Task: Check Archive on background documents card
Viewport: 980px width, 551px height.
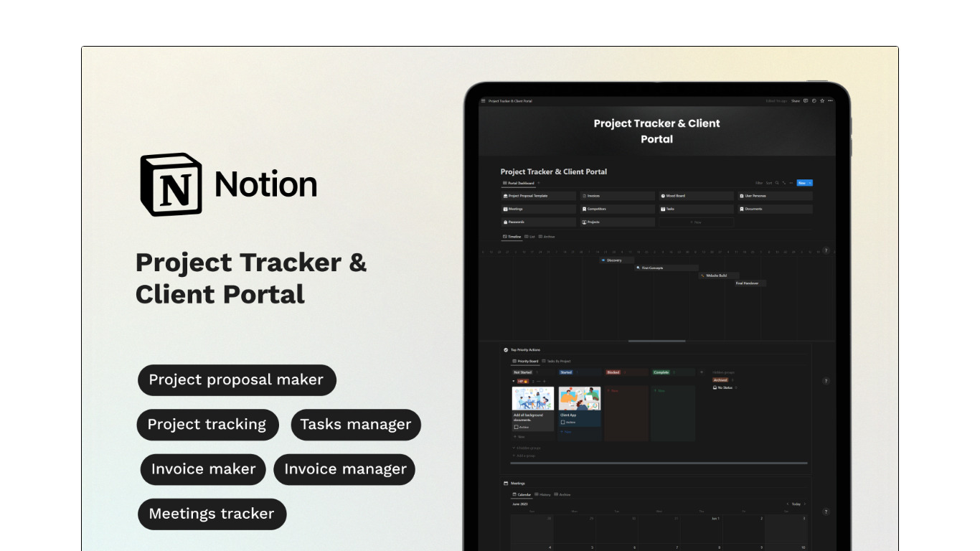Action: (x=516, y=427)
